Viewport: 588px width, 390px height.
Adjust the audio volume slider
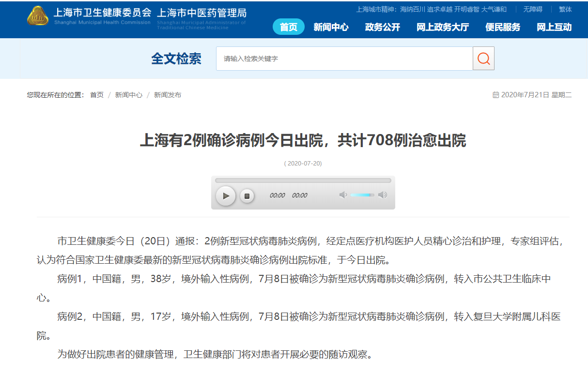point(362,195)
